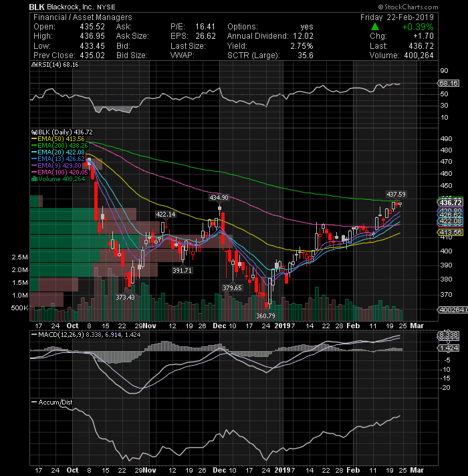Click the RSI(14) indicator icon
468x476 pixels.
[34, 65]
